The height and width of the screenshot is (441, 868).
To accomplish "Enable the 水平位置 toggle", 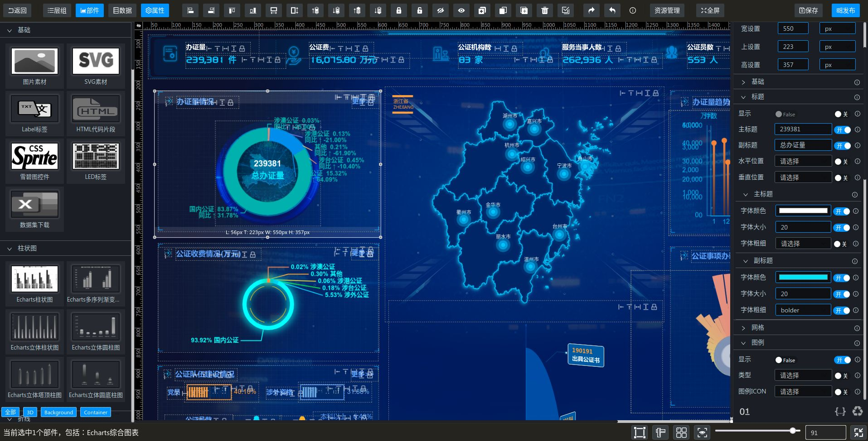I will pos(841,162).
